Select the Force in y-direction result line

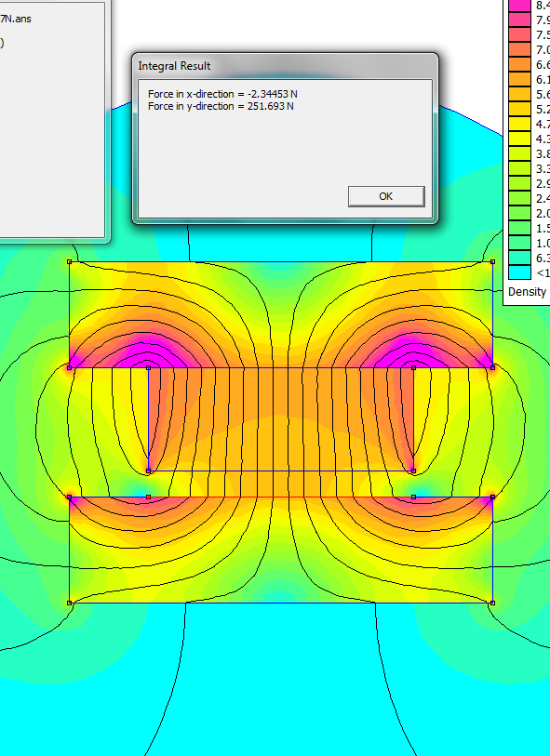[x=221, y=106]
